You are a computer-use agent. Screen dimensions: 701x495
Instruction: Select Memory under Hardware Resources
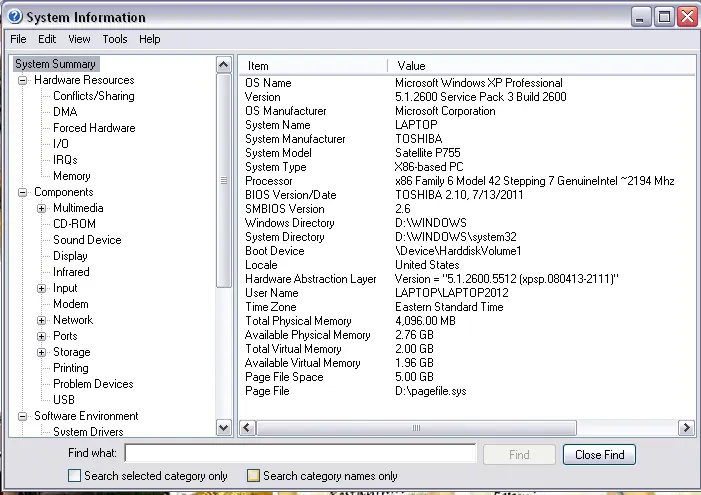click(72, 176)
